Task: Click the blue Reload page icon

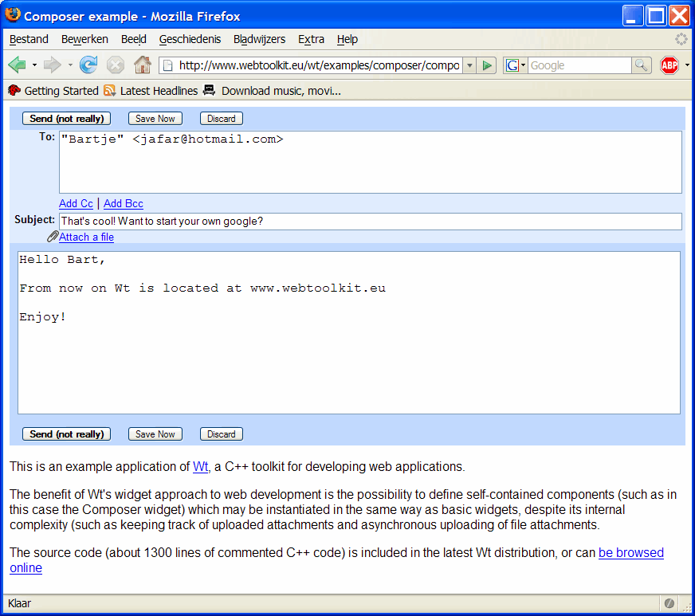Action: point(88,65)
